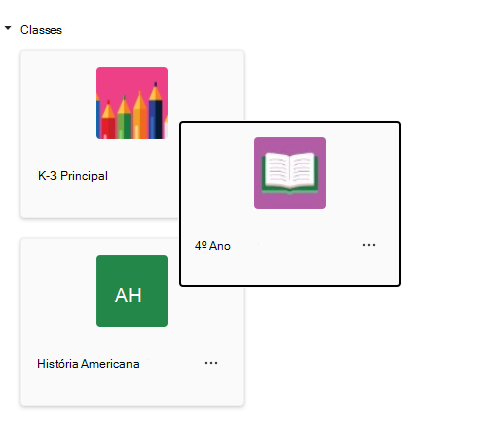Open the open-book icon for 4º Ano

pos(290,173)
